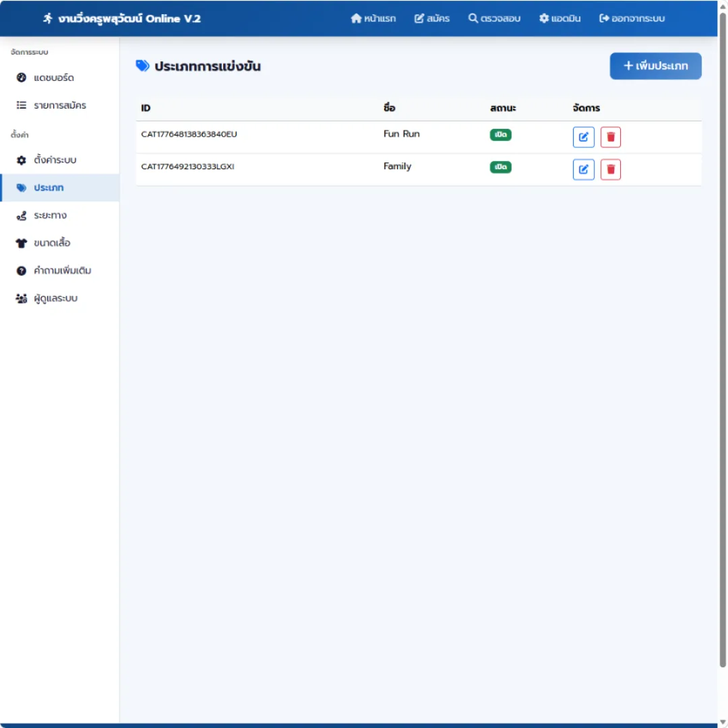Click ออกจากระบบ to log out
Image resolution: width=728 pixels, height=728 pixels.
click(x=632, y=19)
